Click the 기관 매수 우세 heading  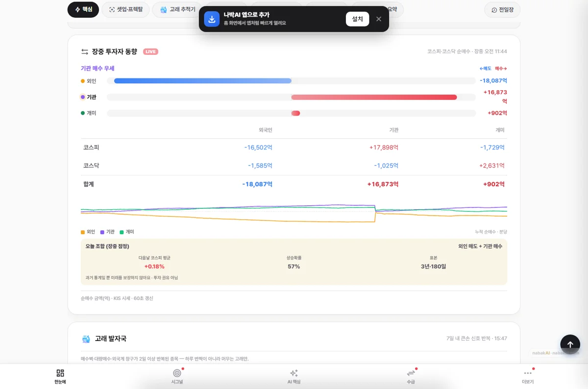(98, 69)
